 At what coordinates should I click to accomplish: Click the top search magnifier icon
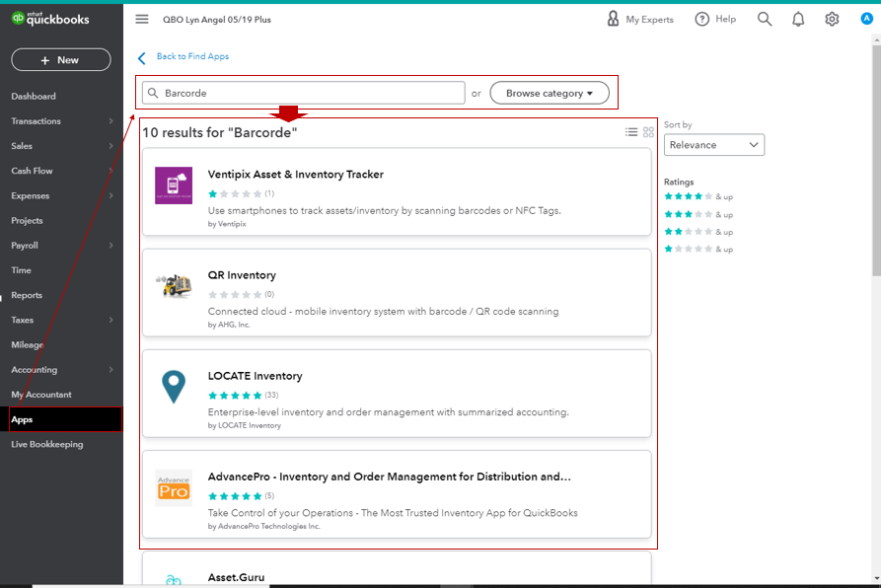765,19
